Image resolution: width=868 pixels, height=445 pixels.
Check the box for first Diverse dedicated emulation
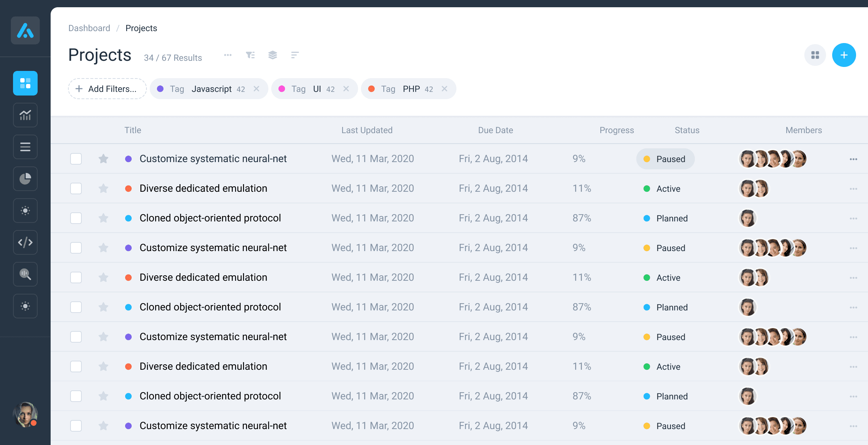76,188
